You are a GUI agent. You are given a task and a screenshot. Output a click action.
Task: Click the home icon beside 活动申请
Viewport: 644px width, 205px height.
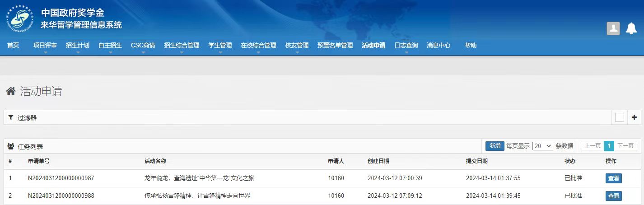click(x=11, y=91)
